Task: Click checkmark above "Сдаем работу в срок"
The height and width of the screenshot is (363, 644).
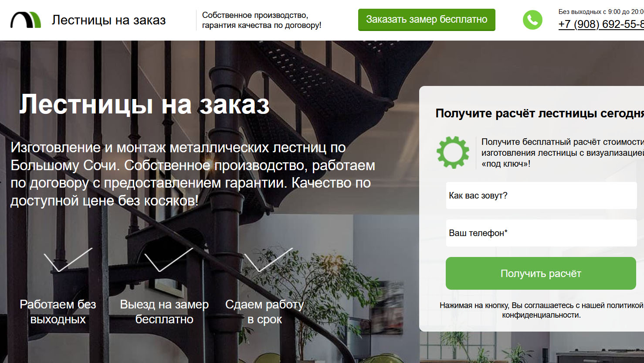Action: tap(268, 260)
